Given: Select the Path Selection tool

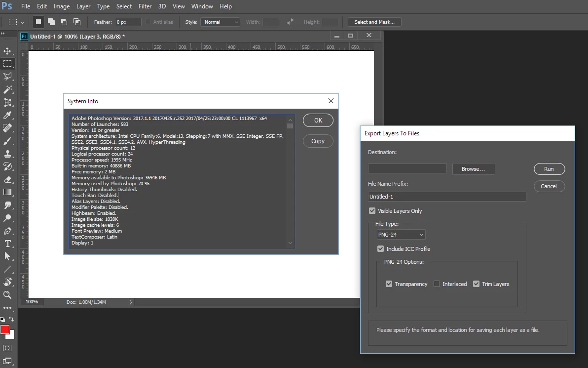Looking at the screenshot, I should click(x=7, y=256).
